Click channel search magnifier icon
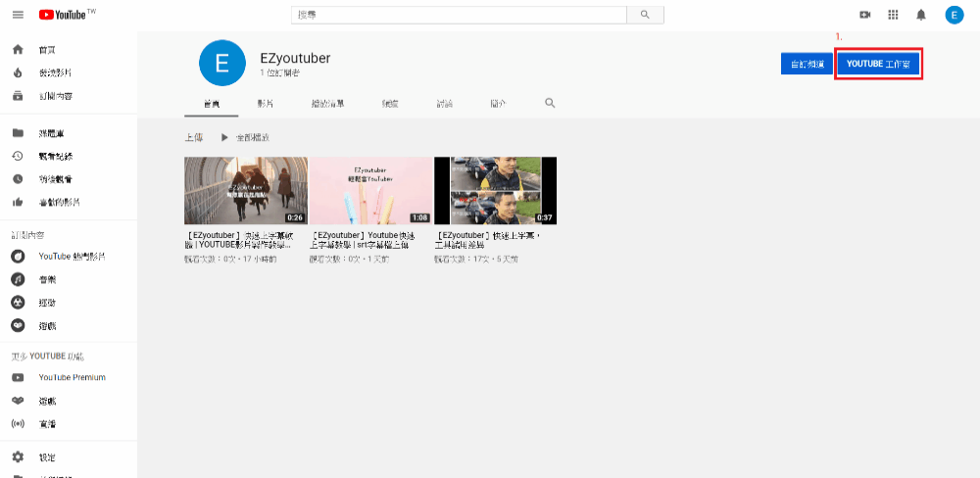The width and height of the screenshot is (980, 478). (550, 103)
